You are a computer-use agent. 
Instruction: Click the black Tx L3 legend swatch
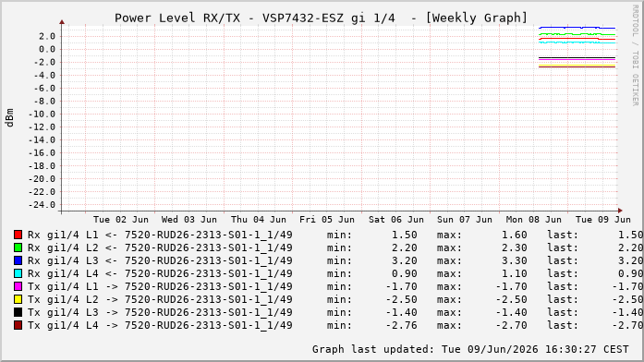point(18,312)
